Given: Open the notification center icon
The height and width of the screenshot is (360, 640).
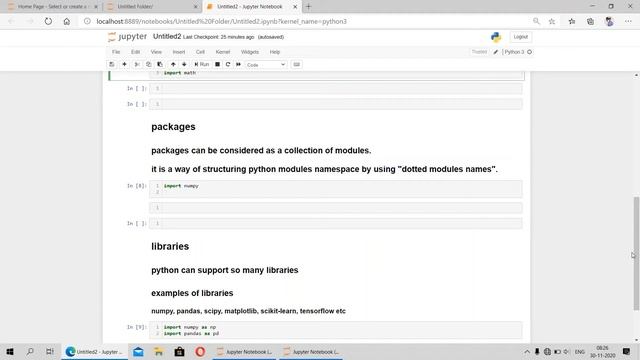Looking at the screenshot, I should [x=627, y=351].
